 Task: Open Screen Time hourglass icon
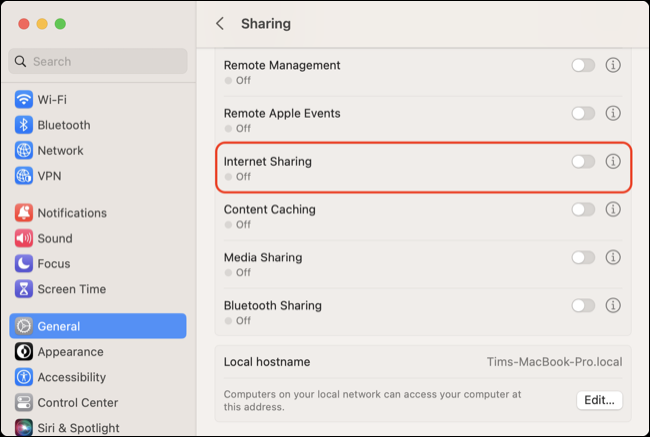point(24,289)
